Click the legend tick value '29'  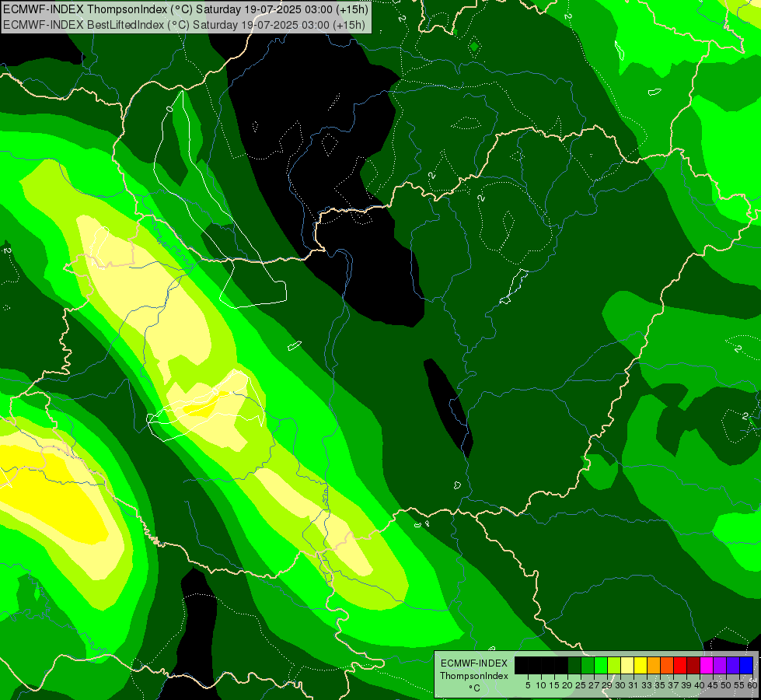click(607, 685)
